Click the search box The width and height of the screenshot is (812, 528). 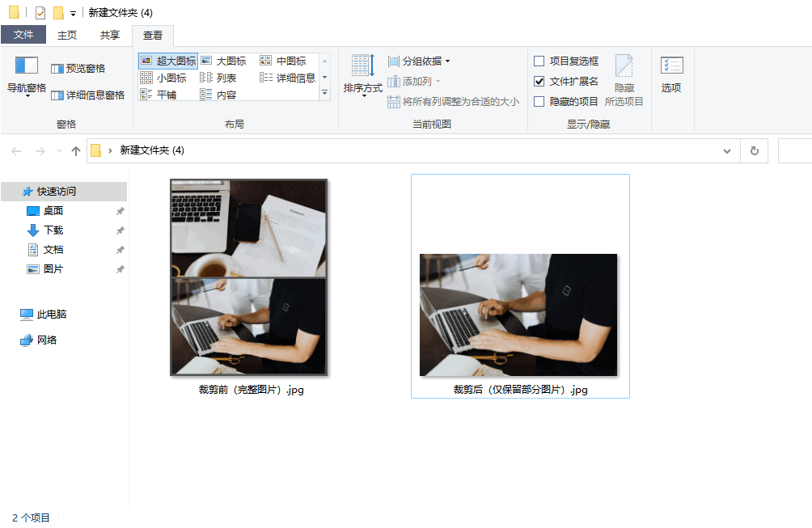[795, 150]
